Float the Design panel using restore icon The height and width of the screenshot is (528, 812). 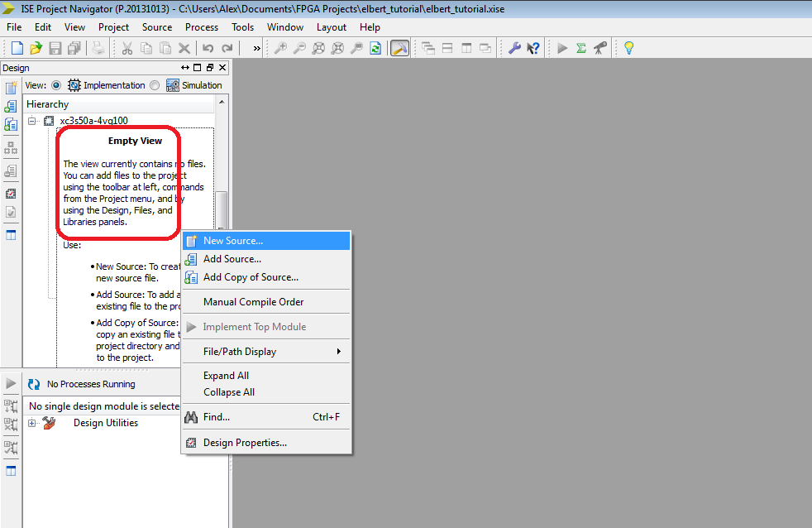pos(210,67)
